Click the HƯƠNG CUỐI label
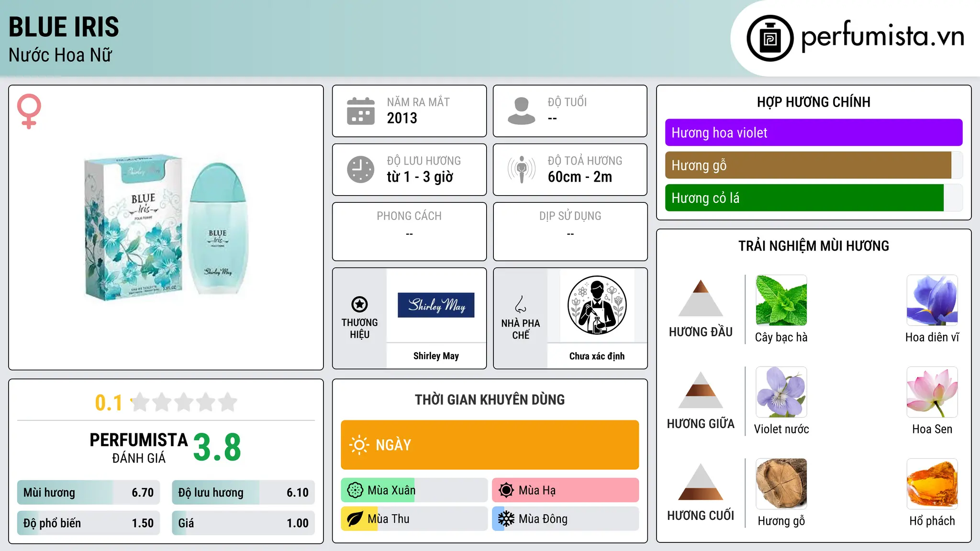The height and width of the screenshot is (551, 980). [701, 516]
